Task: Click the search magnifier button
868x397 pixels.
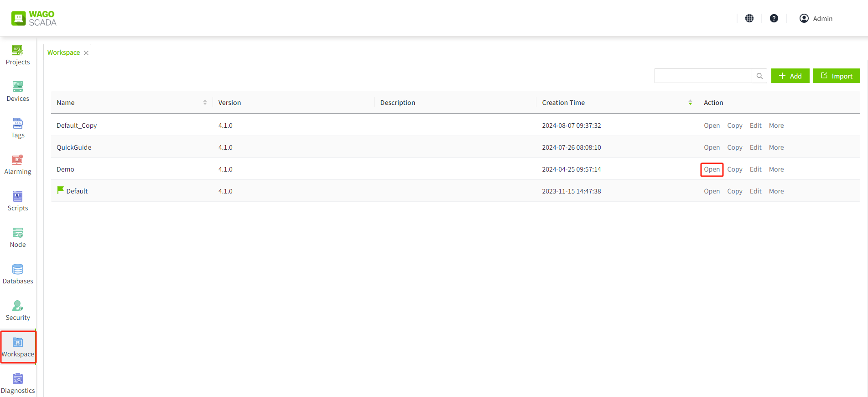Action: coord(759,76)
